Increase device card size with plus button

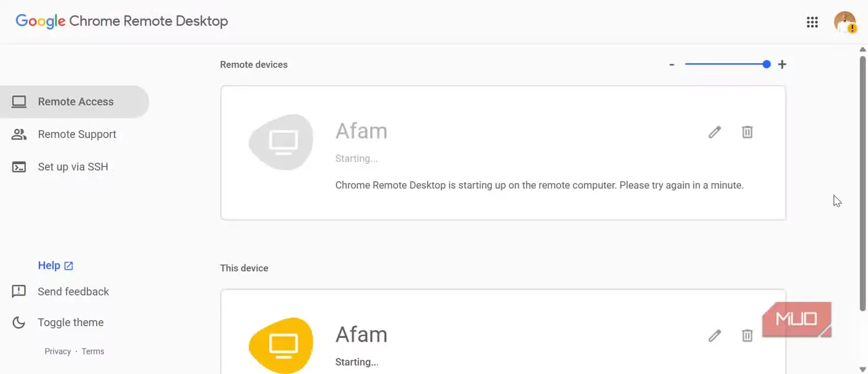(x=782, y=64)
